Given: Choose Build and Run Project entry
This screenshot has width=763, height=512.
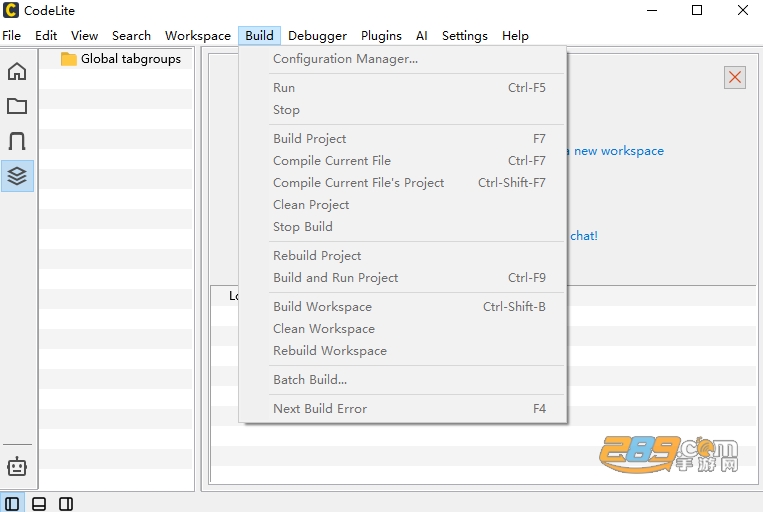Looking at the screenshot, I should coord(403,277).
